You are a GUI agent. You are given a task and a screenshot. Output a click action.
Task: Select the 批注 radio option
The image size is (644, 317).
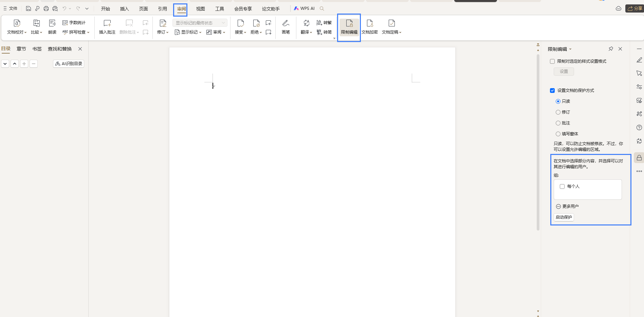[x=558, y=123]
